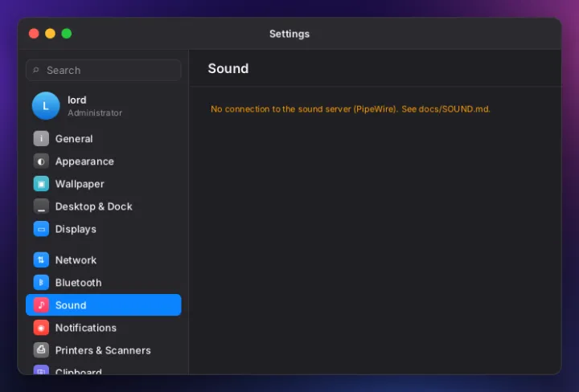Click the General sidebar icon
This screenshot has width=579, height=392.
pos(41,139)
